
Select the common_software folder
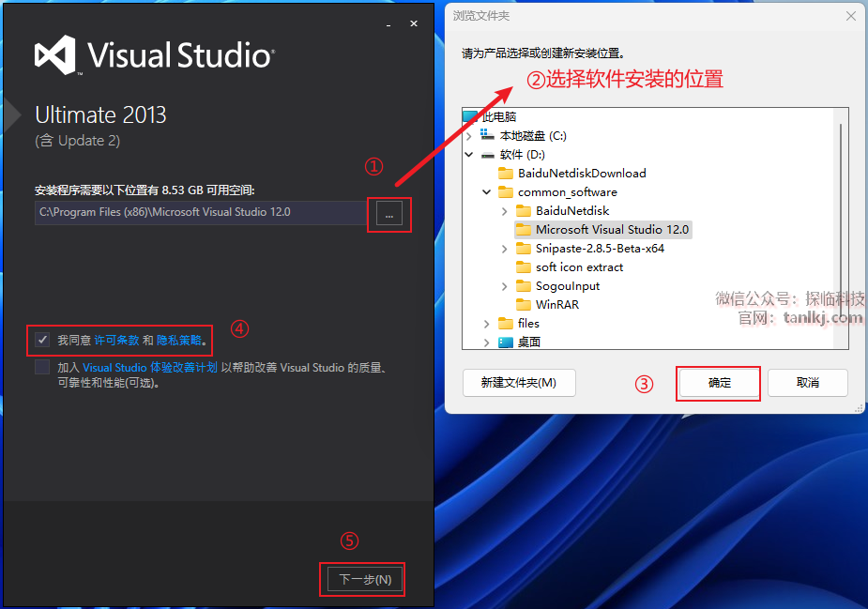click(x=568, y=192)
